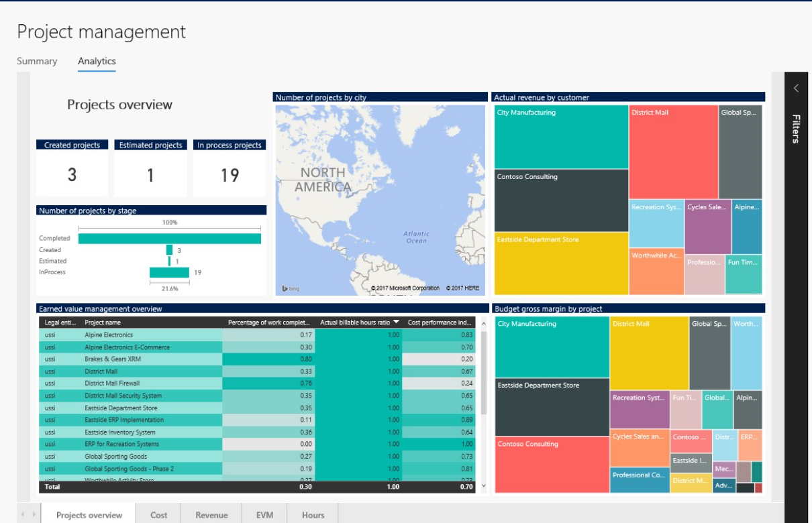Open the Revenue report page tab
The width and height of the screenshot is (812, 523).
click(211, 515)
